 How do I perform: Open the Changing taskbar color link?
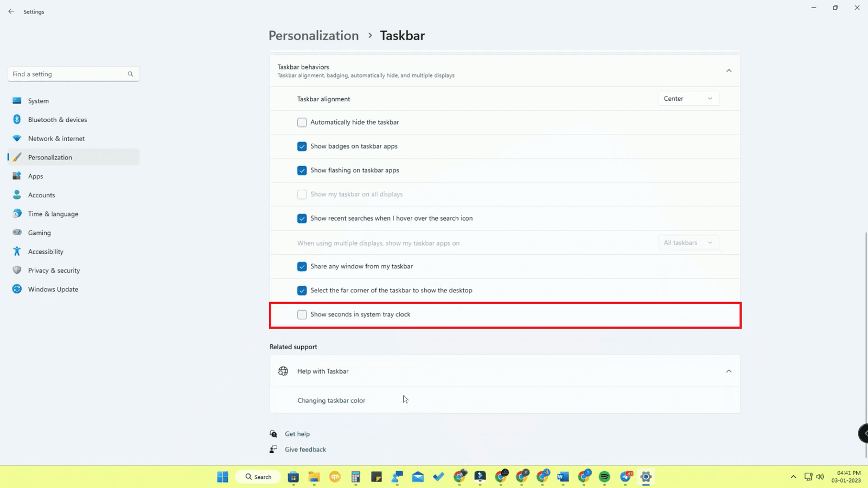coord(331,401)
